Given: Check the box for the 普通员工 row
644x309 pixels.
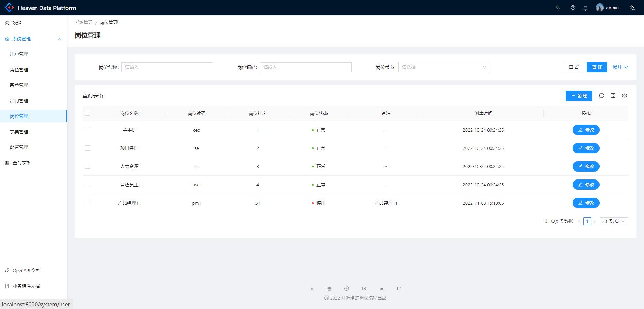Looking at the screenshot, I should tap(88, 184).
